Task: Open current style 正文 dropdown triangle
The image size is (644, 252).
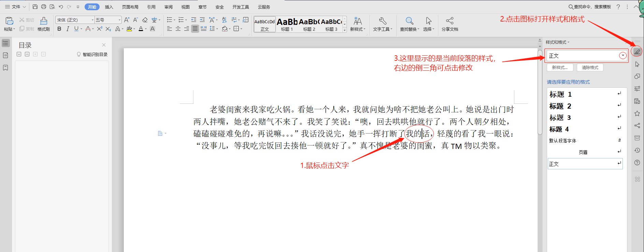Action: point(623,56)
